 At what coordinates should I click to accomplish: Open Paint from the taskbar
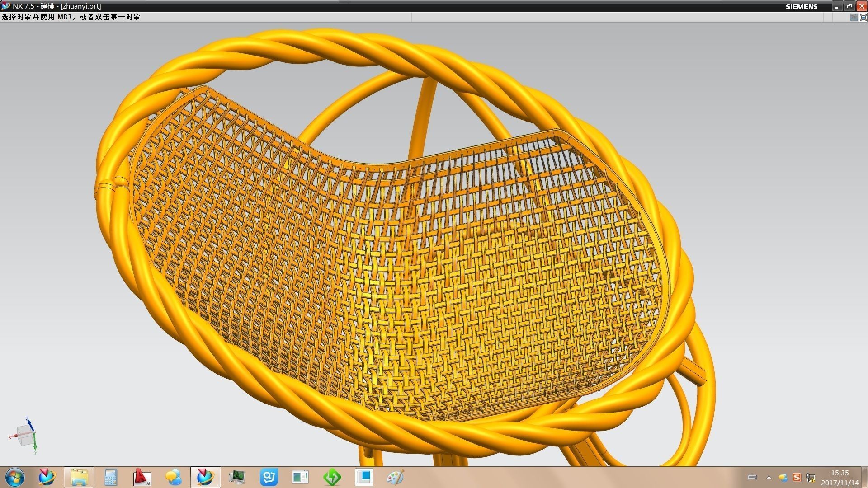(x=396, y=477)
